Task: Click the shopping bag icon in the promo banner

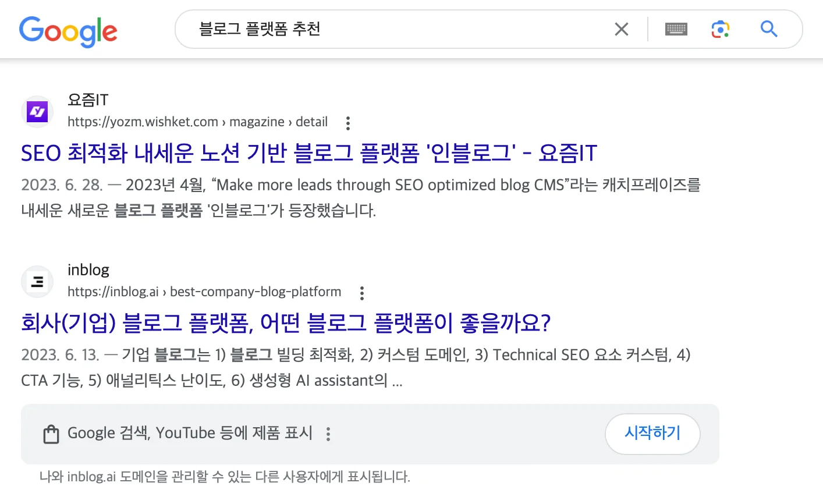Action: (51, 434)
